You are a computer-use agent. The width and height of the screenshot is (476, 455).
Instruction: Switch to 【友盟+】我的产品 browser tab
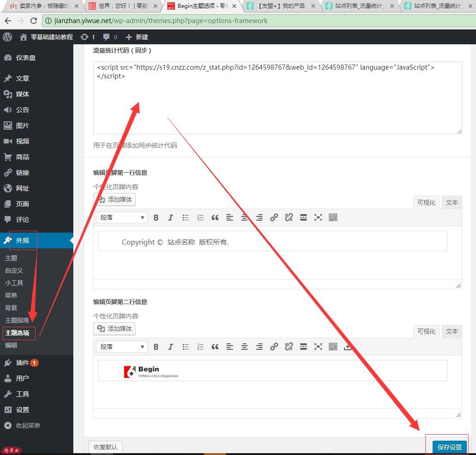(281, 6)
